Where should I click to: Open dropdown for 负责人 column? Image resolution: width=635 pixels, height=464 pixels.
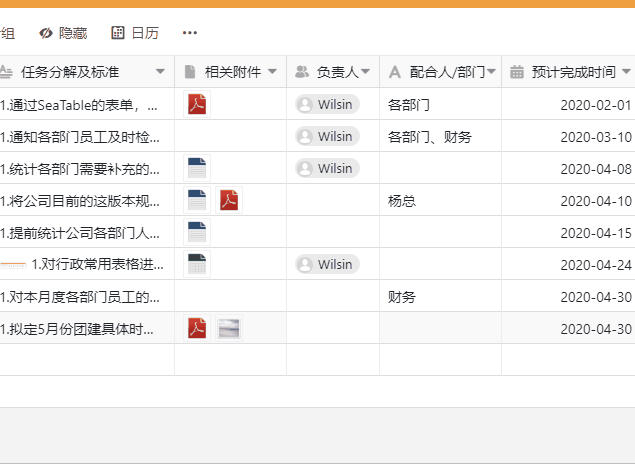[365, 72]
